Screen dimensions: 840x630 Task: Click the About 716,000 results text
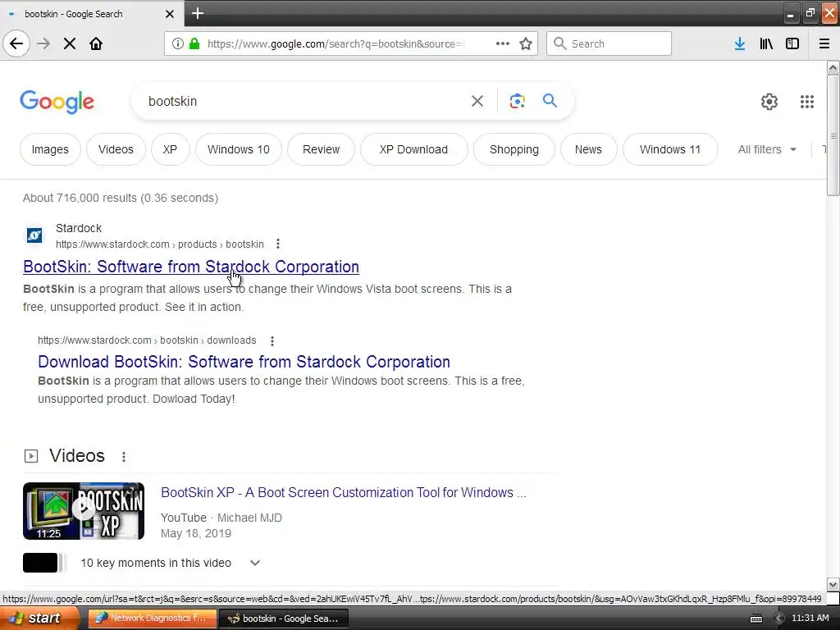[x=121, y=198]
